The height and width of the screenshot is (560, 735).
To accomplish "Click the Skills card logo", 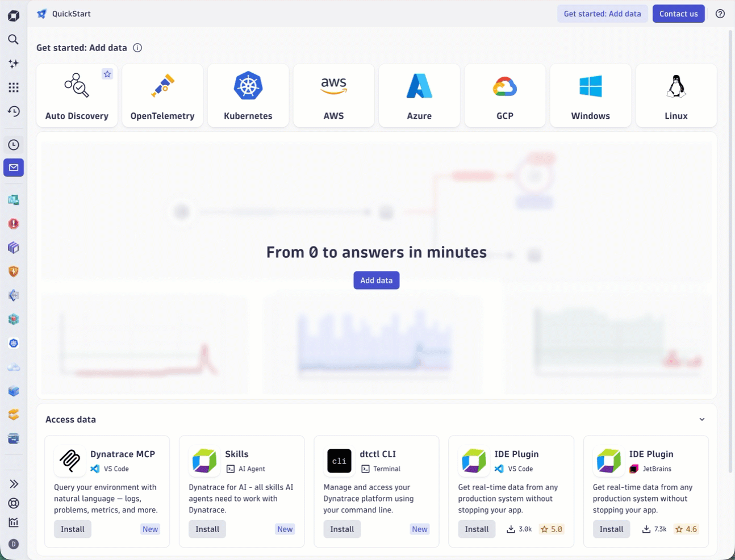I will click(204, 461).
